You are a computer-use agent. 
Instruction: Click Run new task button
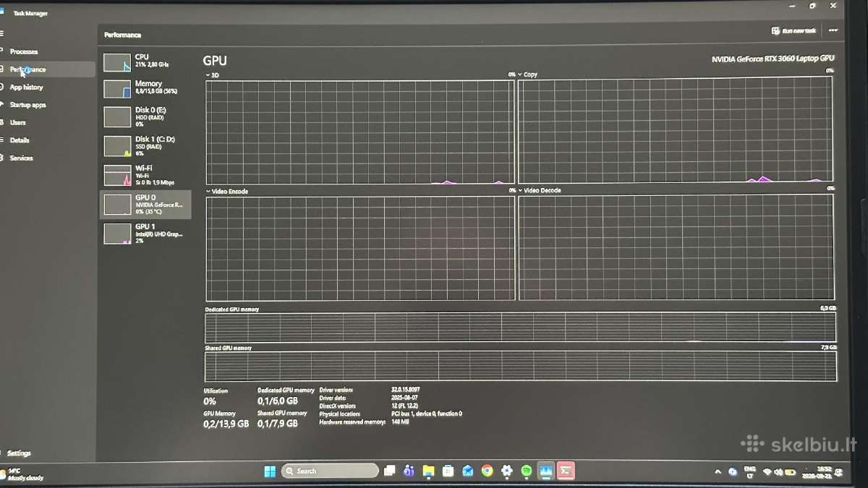(793, 31)
